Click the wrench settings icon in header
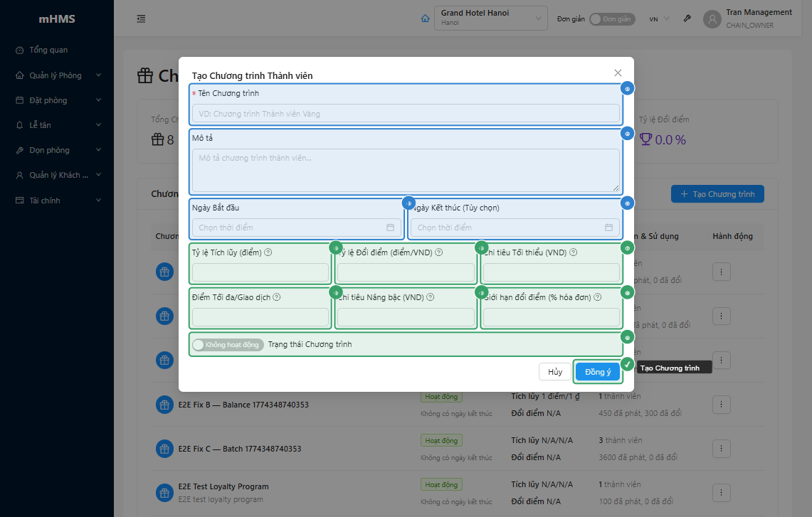 pyautogui.click(x=687, y=19)
